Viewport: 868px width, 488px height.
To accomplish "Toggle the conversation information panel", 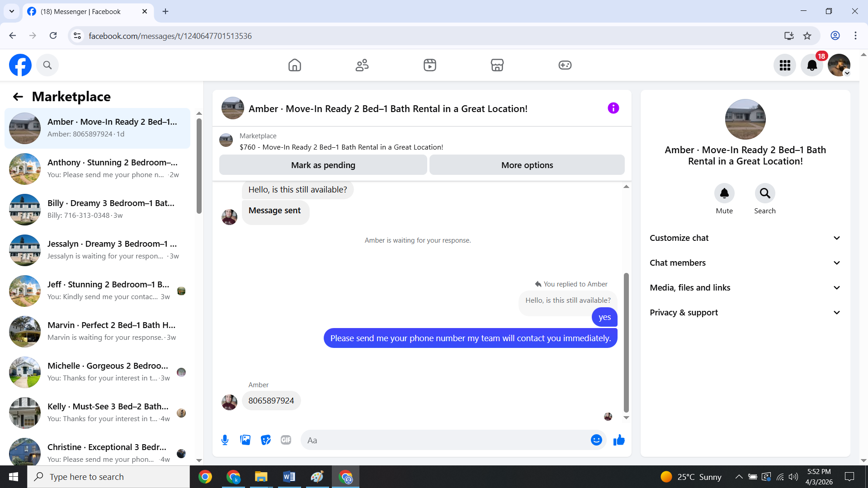I will pos(613,108).
